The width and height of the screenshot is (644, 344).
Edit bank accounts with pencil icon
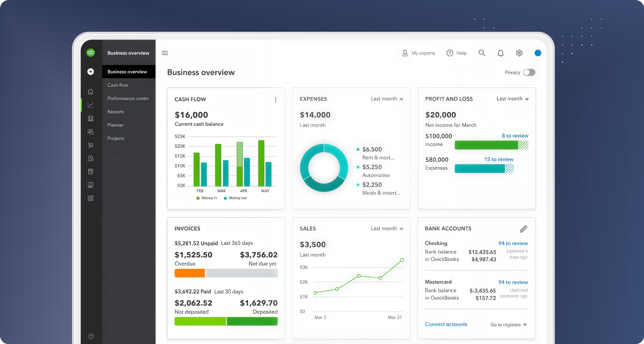pos(523,229)
